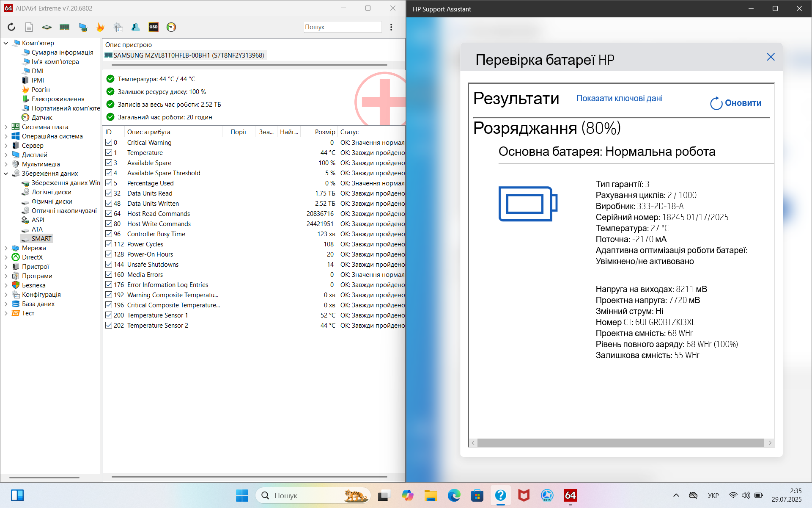Toggle the Media Errors checkbox
Screen dimensions: 812x508
(x=109, y=275)
